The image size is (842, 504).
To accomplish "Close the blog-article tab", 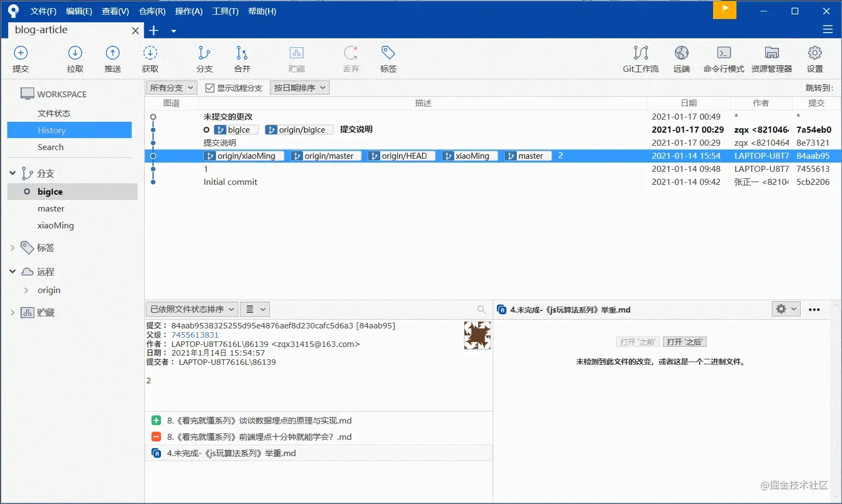I will 135,30.
